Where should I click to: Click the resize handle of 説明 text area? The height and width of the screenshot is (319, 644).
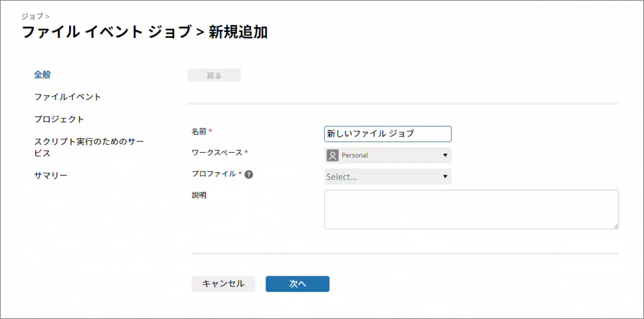(x=615, y=226)
